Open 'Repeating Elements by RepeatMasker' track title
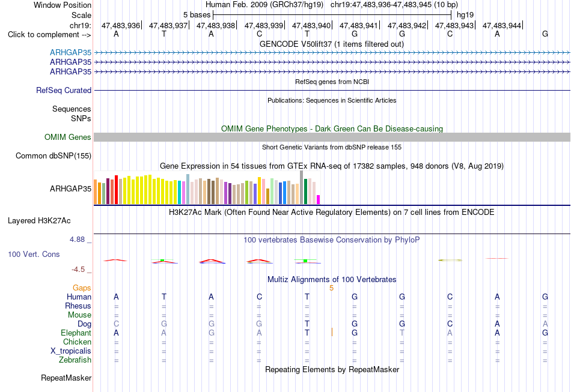Image resolution: width=571 pixels, height=392 pixels. tap(332, 370)
